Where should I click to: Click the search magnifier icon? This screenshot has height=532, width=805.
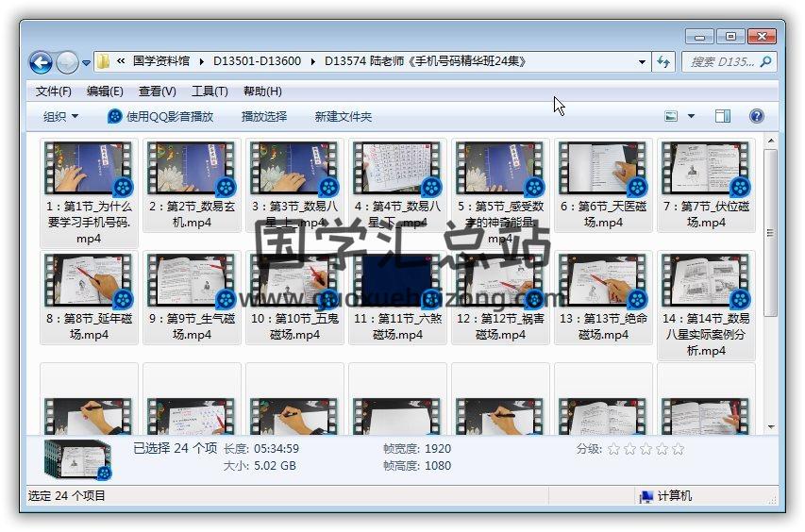click(766, 61)
